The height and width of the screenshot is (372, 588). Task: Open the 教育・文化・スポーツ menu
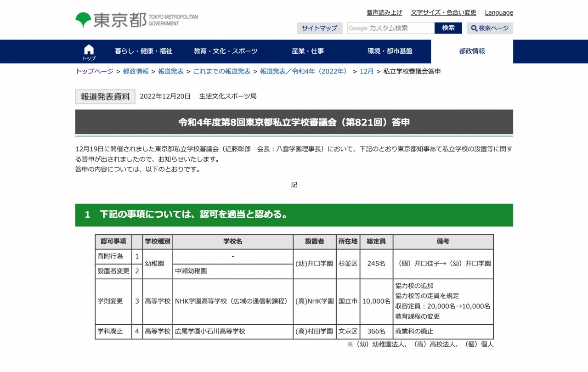(226, 51)
